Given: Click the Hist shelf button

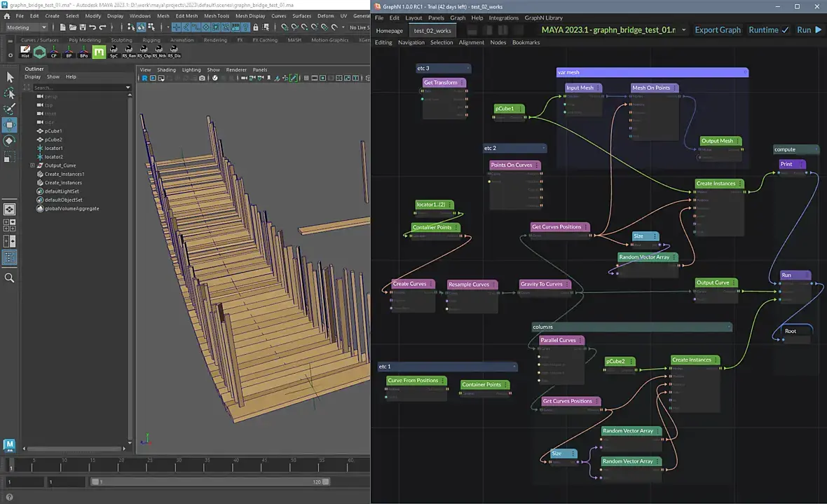Looking at the screenshot, I should pos(25,51).
